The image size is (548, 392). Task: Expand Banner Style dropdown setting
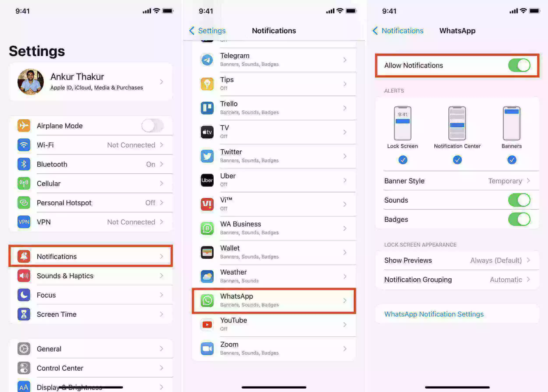[x=457, y=181]
